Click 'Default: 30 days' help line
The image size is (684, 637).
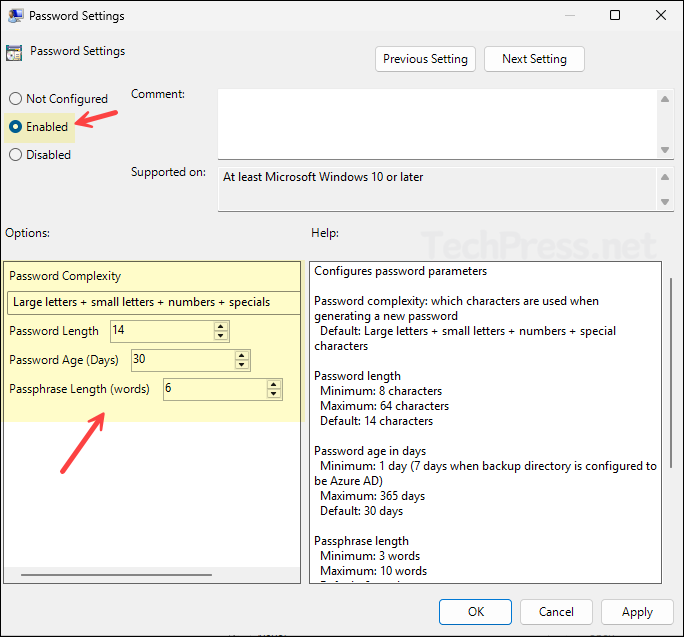(361, 511)
